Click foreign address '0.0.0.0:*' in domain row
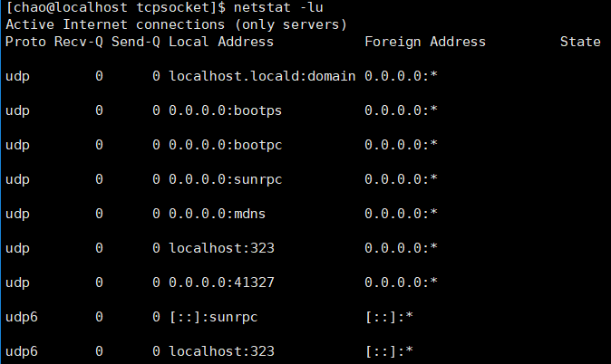The height and width of the screenshot is (364, 611). [401, 76]
